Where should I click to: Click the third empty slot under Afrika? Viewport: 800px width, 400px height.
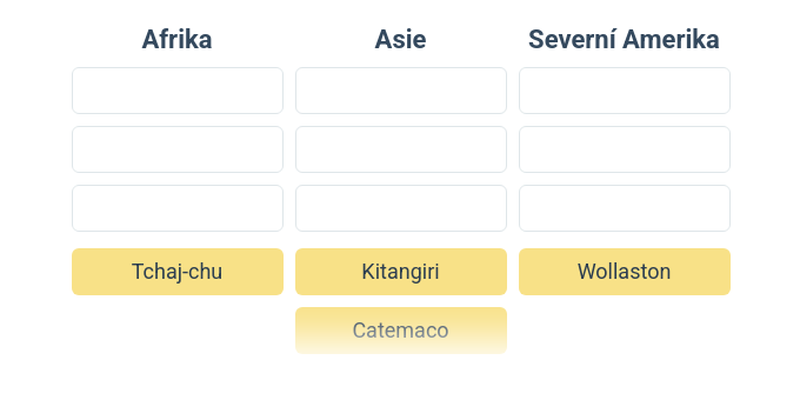pyautogui.click(x=177, y=208)
